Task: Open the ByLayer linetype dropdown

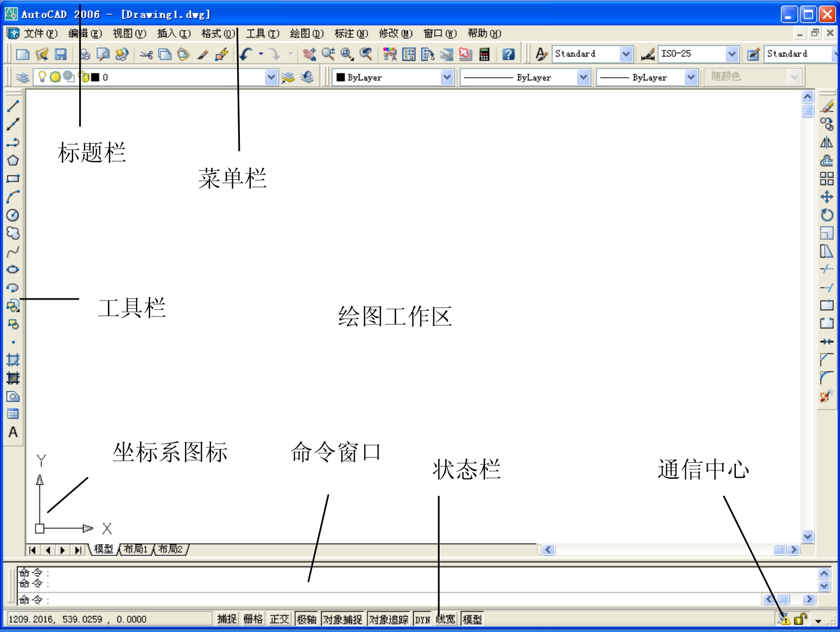Action: 583,77
